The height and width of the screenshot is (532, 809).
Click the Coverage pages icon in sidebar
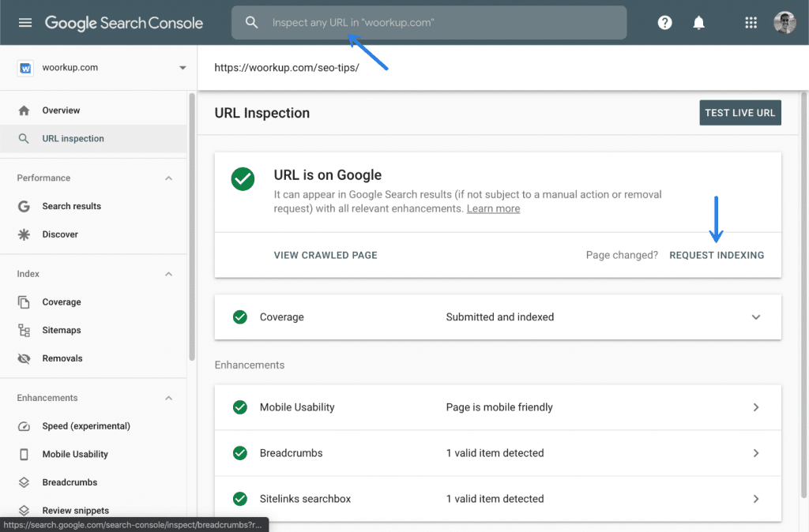[x=24, y=302]
